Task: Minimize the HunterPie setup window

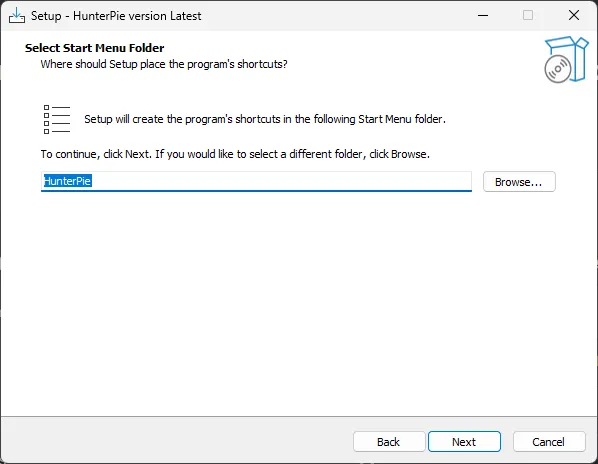Action: click(x=483, y=16)
